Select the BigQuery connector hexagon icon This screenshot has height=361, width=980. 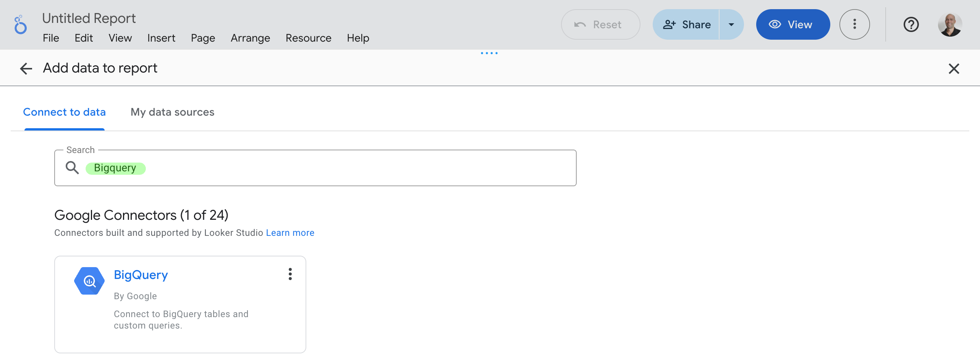click(x=89, y=280)
